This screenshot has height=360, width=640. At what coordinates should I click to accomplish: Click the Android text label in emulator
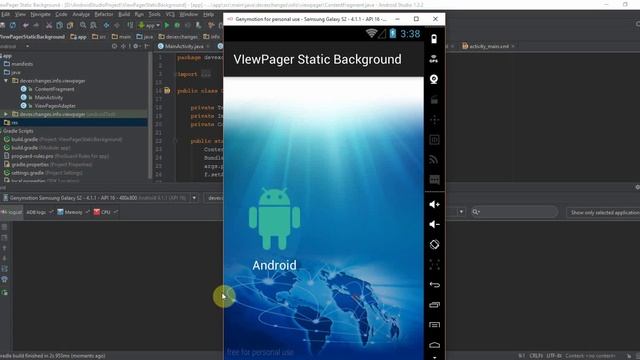point(274,265)
